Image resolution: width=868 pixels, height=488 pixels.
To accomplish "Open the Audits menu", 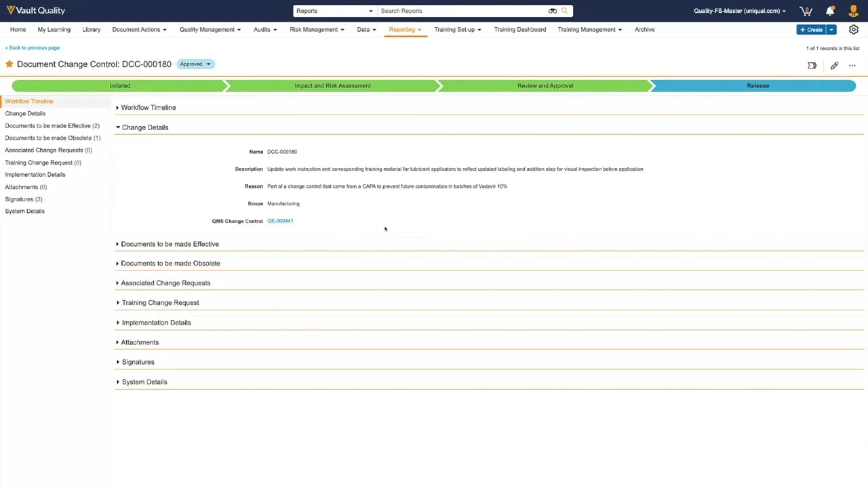I will (265, 30).
